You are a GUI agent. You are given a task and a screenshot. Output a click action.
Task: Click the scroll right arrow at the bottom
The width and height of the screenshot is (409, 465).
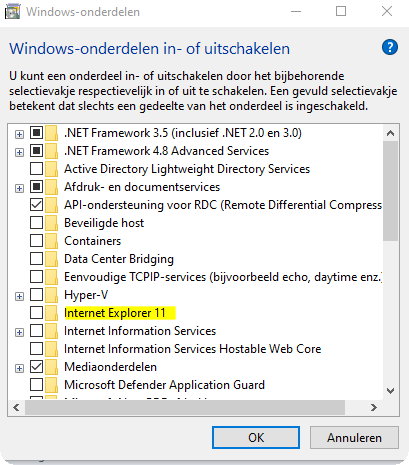click(374, 407)
